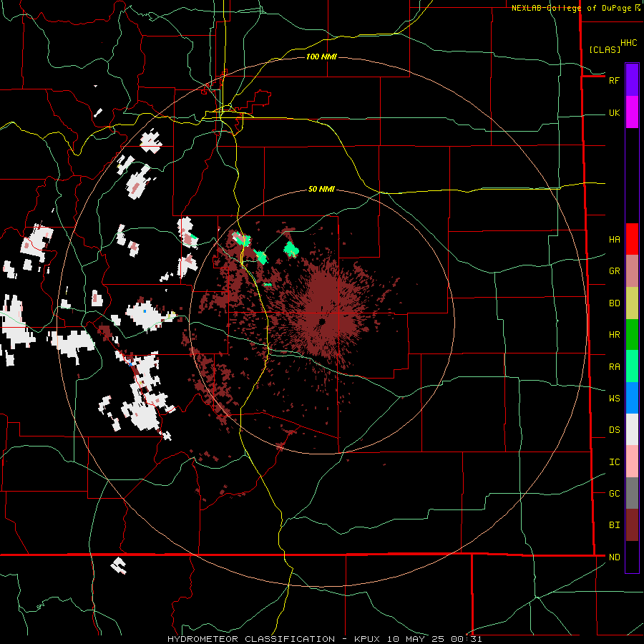
Task: Click the RF legend label
Action: [x=614, y=80]
